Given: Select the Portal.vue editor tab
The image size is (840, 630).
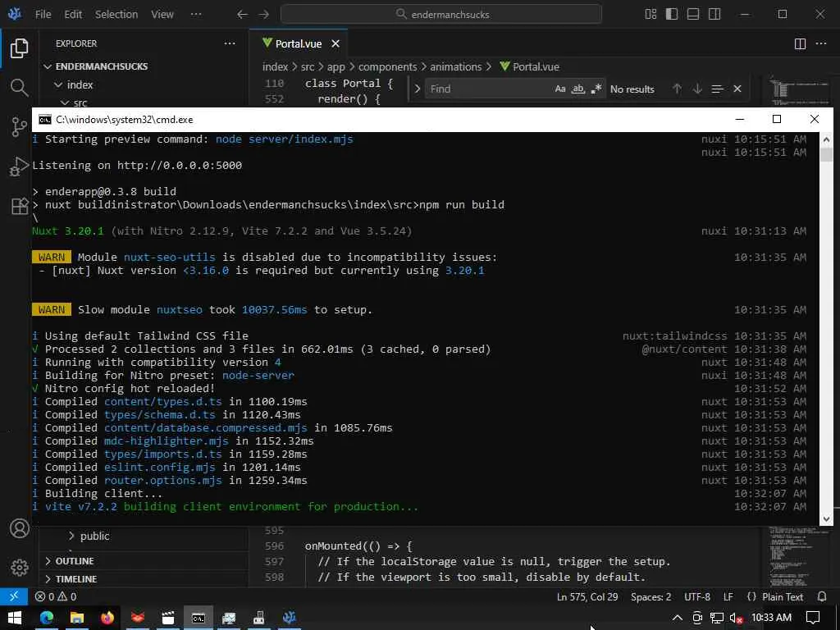Looking at the screenshot, I should pyautogui.click(x=299, y=44).
